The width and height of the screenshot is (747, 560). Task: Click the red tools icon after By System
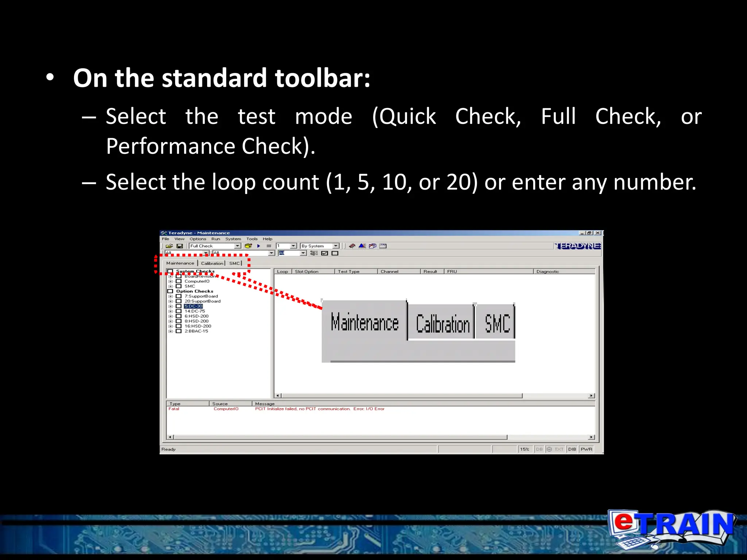coord(352,246)
